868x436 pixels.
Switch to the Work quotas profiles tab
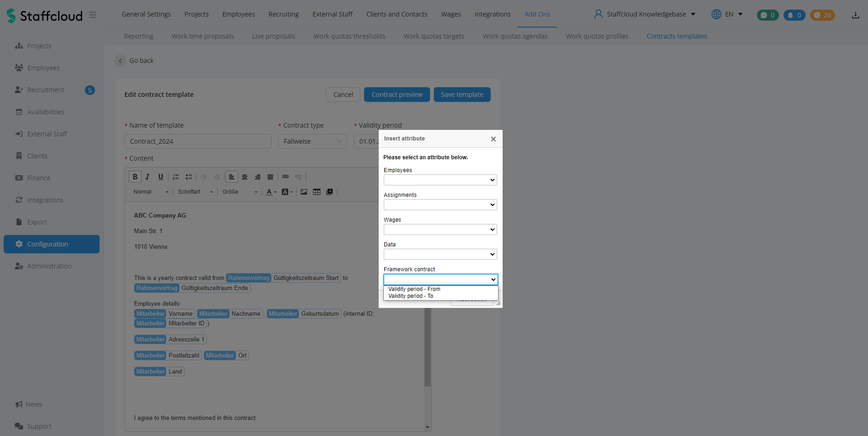[597, 36]
